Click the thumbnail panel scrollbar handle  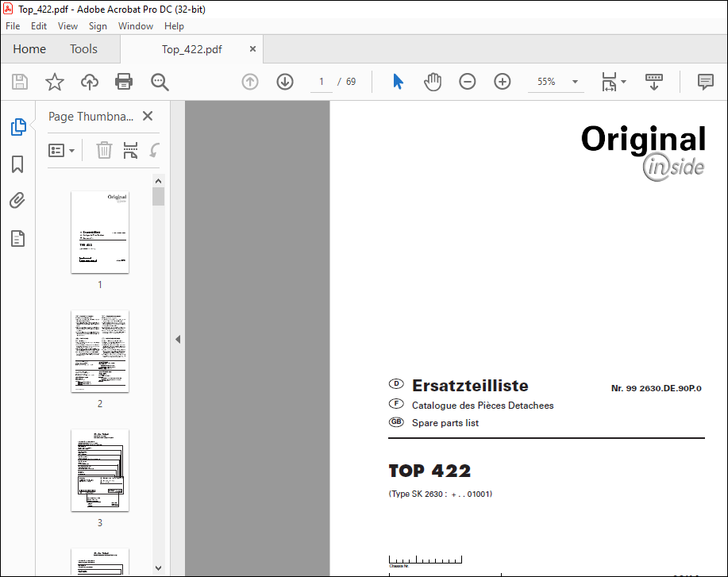[158, 196]
